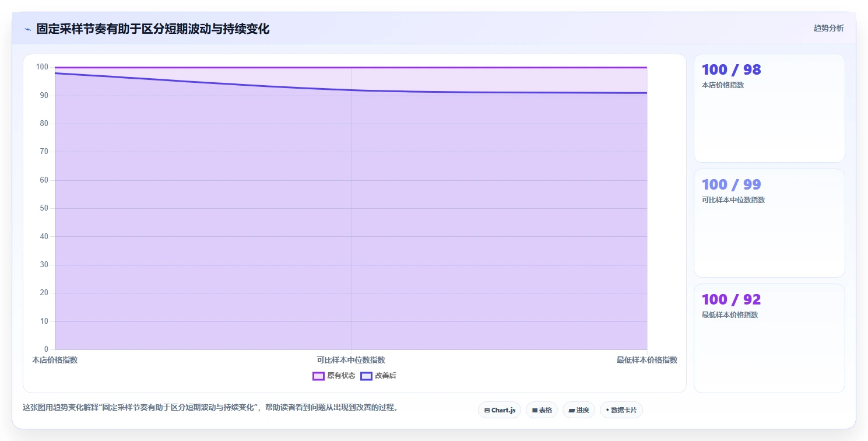This screenshot has height=441, width=868.
Task: Click the 100 / 98 value text
Action: [731, 69]
